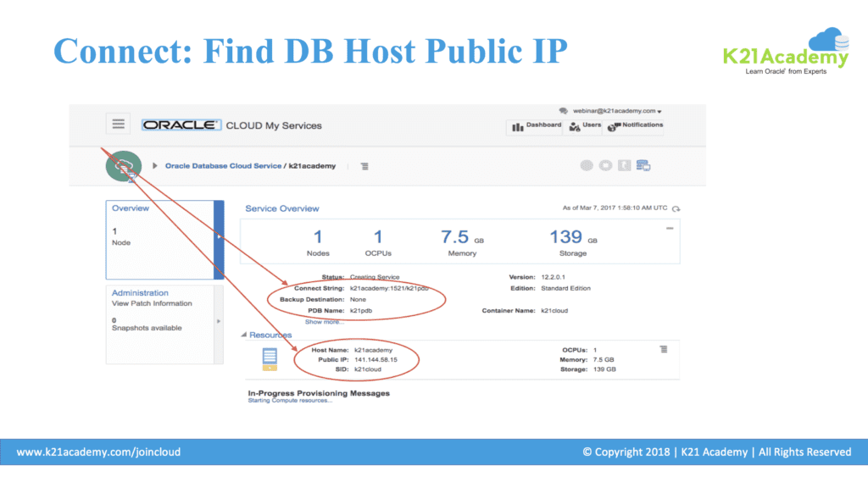This screenshot has width=868, height=488.
Task: Refresh the service overview timestamp
Action: pyautogui.click(x=676, y=208)
